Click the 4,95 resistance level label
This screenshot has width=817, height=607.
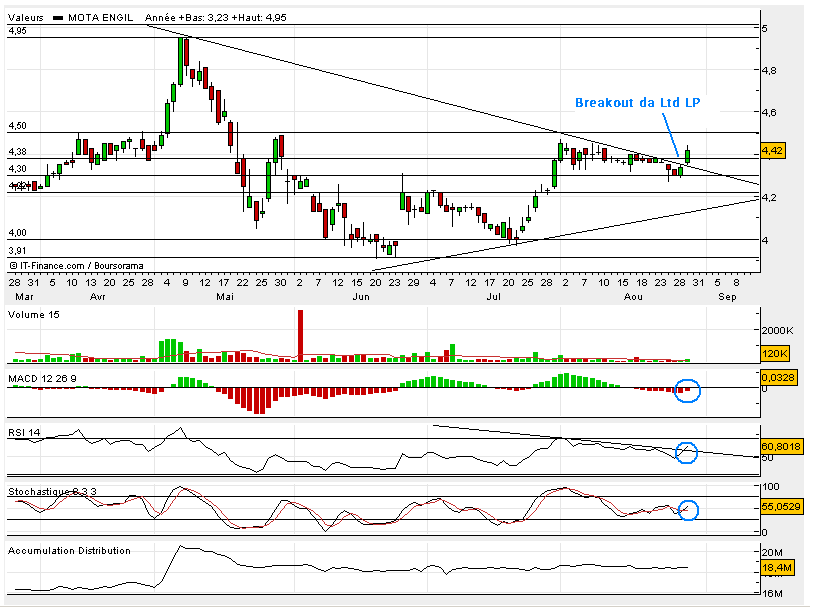[17, 31]
